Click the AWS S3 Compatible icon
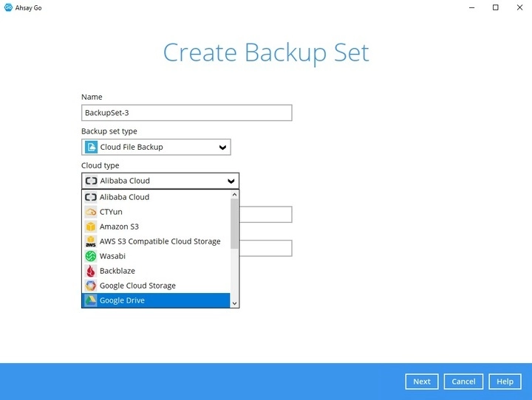 pos(91,241)
